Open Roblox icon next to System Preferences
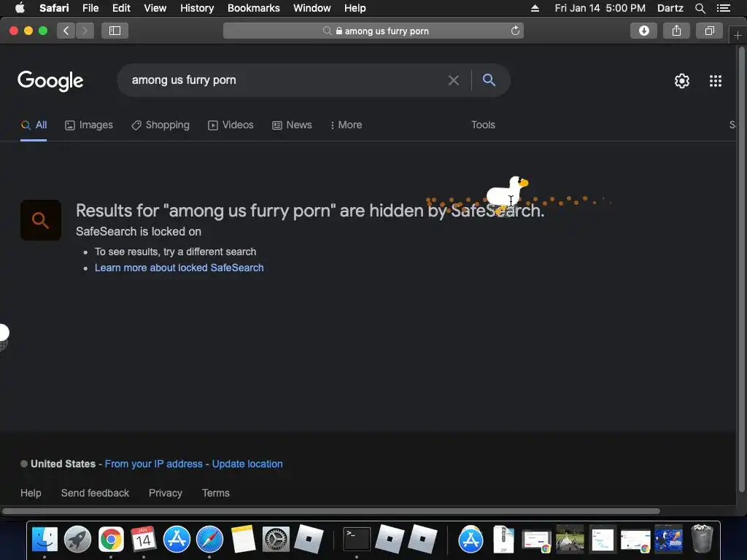747x560 pixels. [309, 539]
